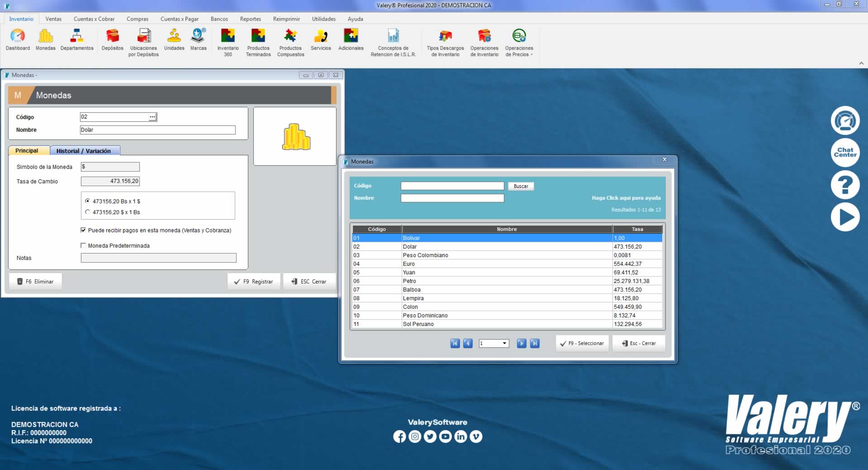Open ValerySoftware LinkedIn icon
This screenshot has height=470, width=868.
tap(460, 436)
